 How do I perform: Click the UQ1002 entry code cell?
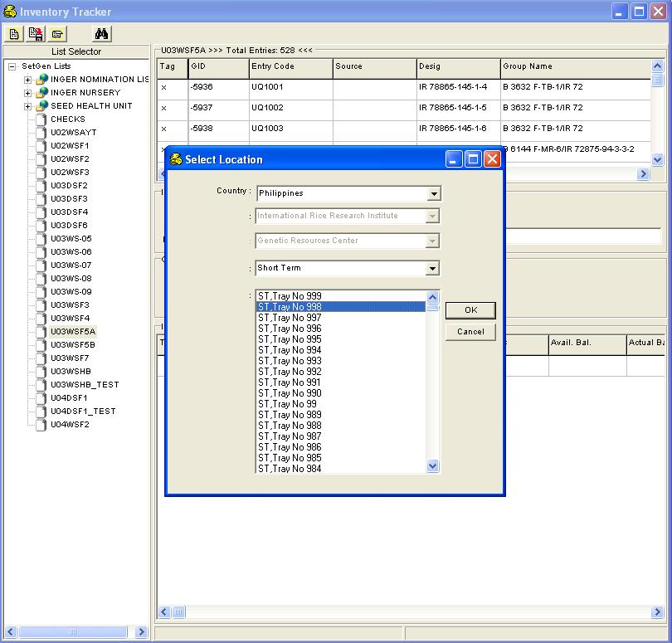291,110
